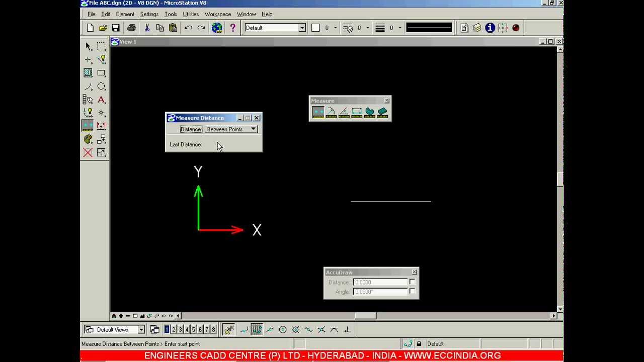This screenshot has width=644, height=362.
Task: Open the File menu
Action: 92,14
